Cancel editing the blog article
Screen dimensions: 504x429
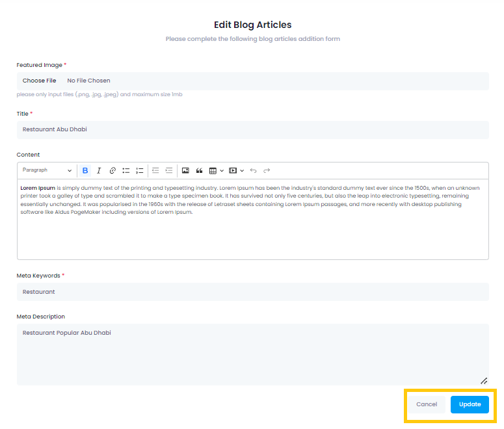click(x=427, y=404)
